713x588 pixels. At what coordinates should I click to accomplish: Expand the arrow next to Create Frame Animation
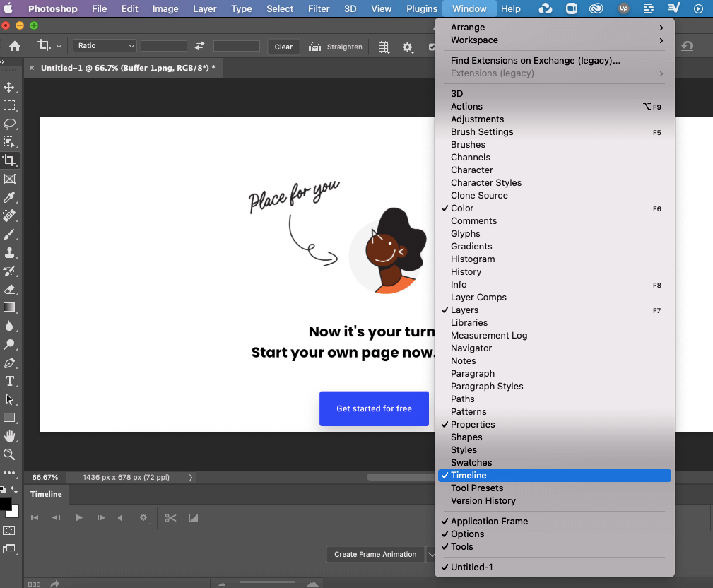click(432, 554)
